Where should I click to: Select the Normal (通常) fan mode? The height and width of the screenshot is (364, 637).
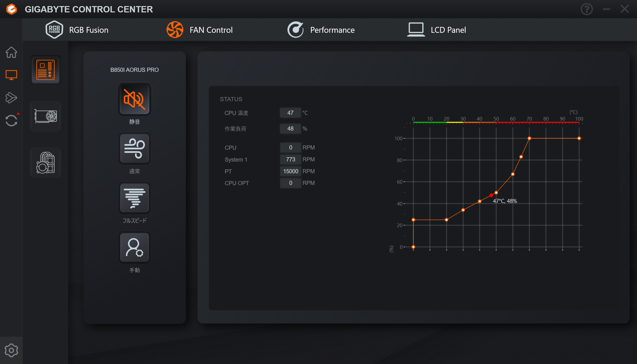(134, 149)
